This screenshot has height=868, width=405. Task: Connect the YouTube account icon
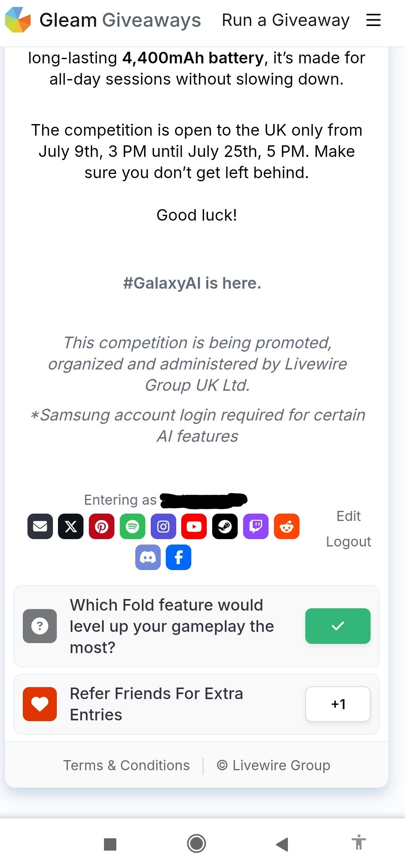click(x=194, y=526)
